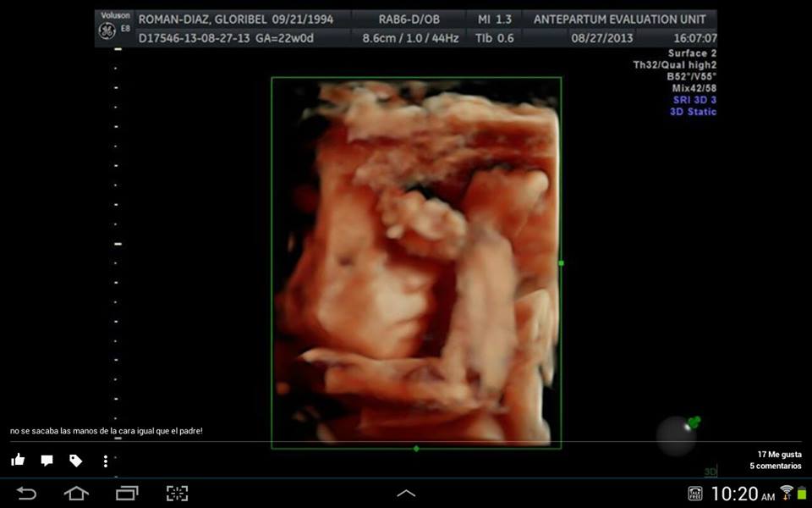Open the recent apps button

127,493
